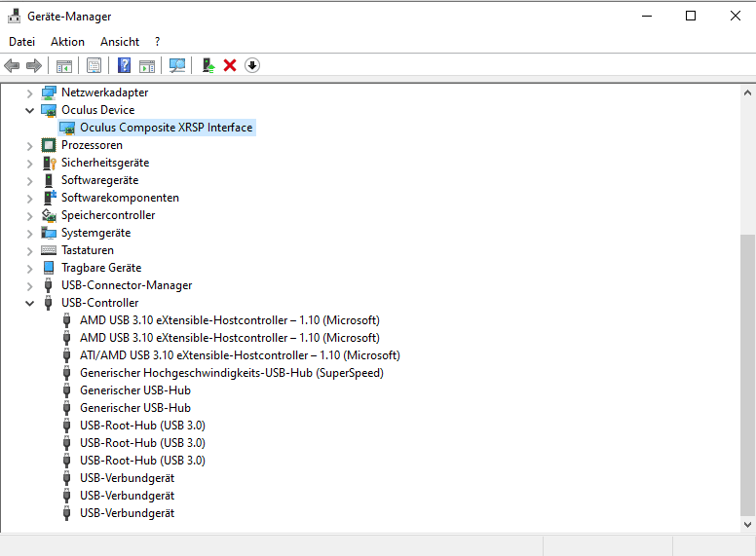The height and width of the screenshot is (556, 756).
Task: Collapse the Oculus Device node
Action: (x=29, y=110)
